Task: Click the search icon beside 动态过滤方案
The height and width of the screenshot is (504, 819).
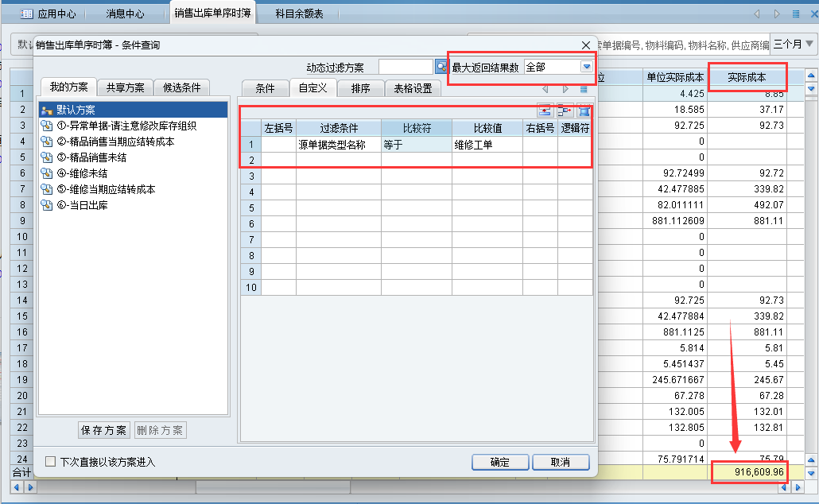Action: (441, 68)
